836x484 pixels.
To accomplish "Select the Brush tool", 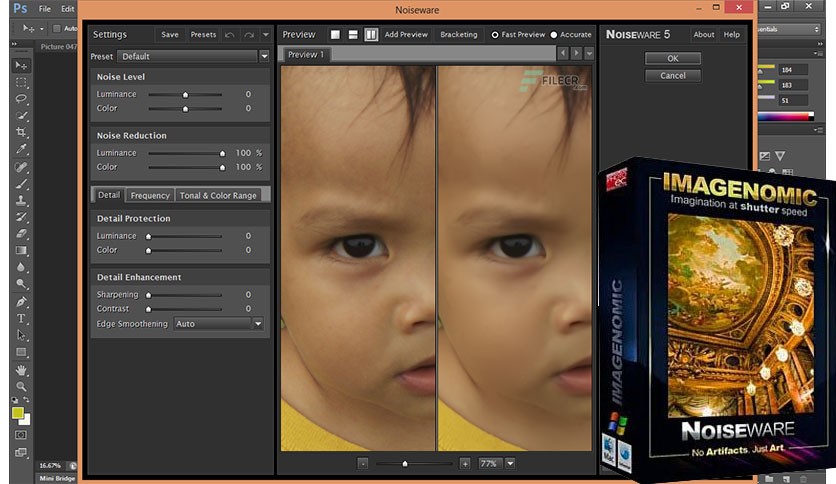I will point(21,184).
